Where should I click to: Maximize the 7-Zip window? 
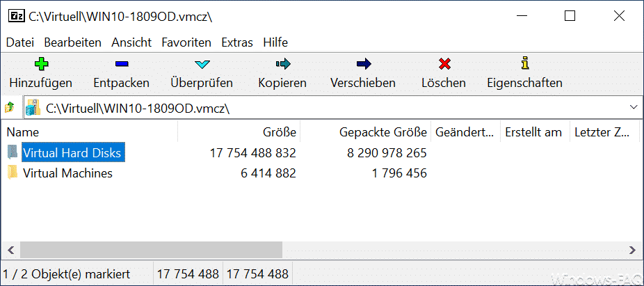pyautogui.click(x=570, y=16)
